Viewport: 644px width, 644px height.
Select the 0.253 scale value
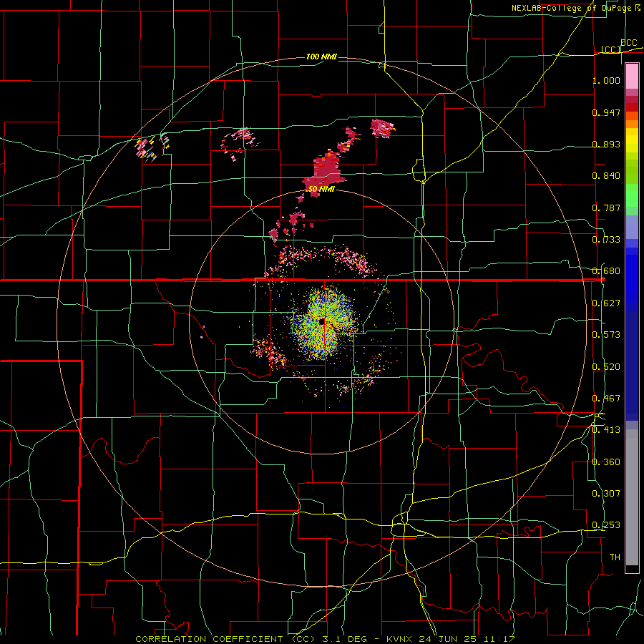click(606, 525)
